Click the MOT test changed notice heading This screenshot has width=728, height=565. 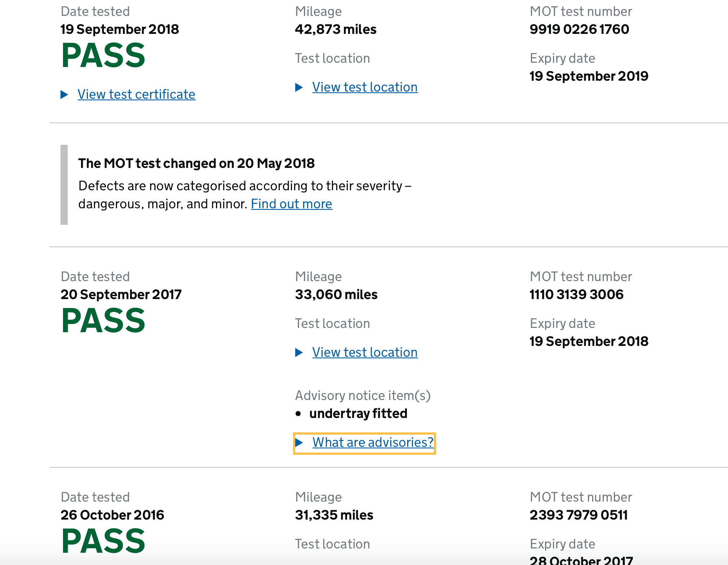(196, 163)
